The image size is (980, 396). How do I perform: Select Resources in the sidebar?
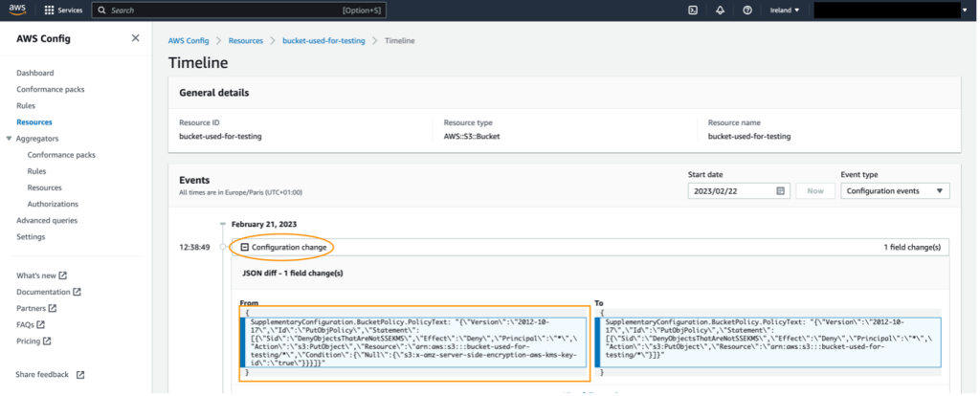(34, 122)
